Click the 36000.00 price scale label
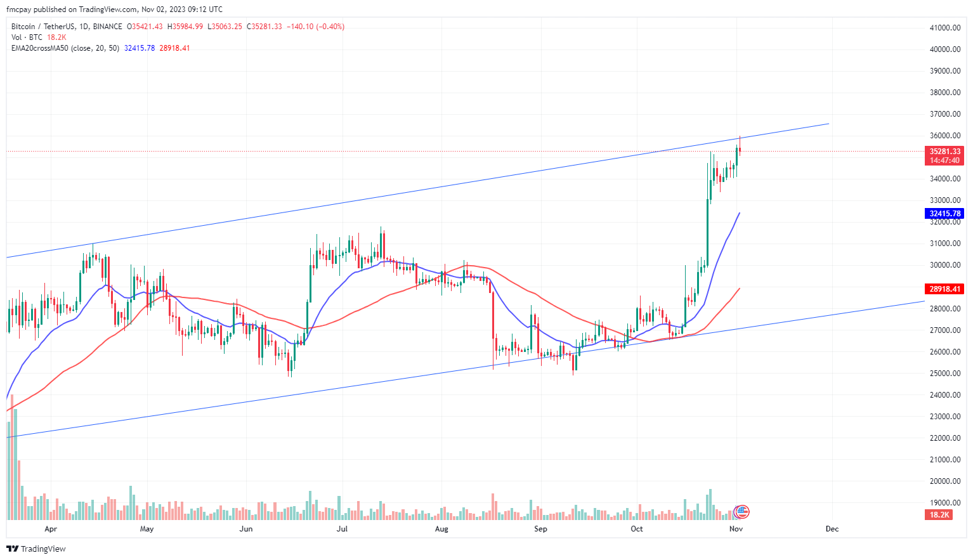 (945, 136)
